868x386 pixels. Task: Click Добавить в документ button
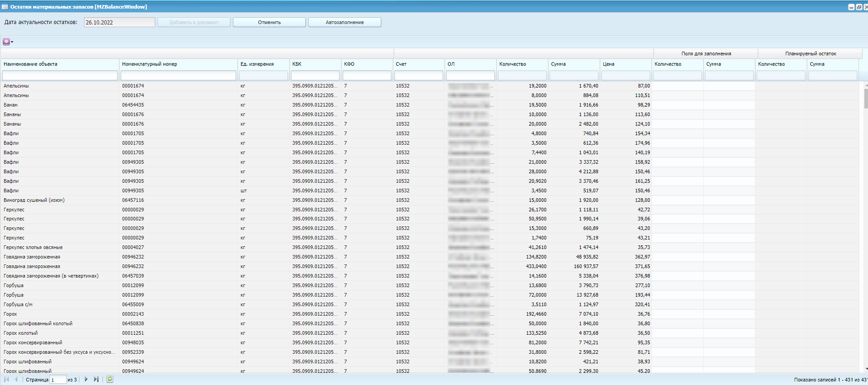194,22
